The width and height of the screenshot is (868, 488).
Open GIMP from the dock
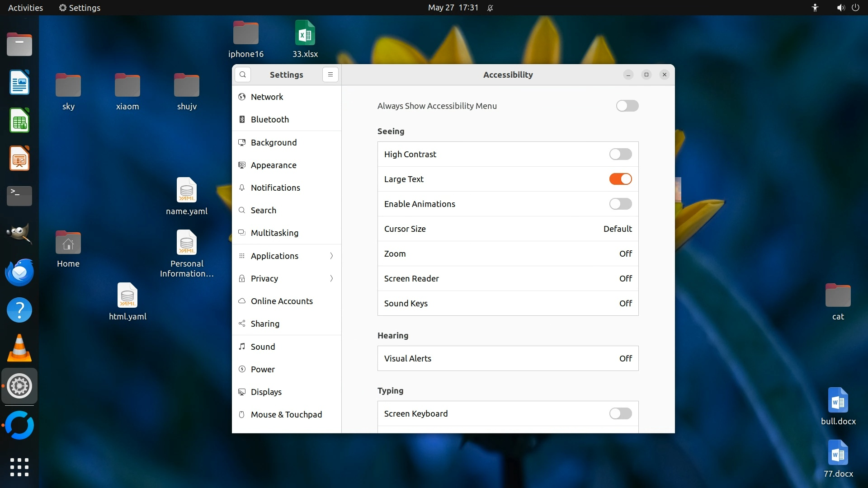coord(19,234)
